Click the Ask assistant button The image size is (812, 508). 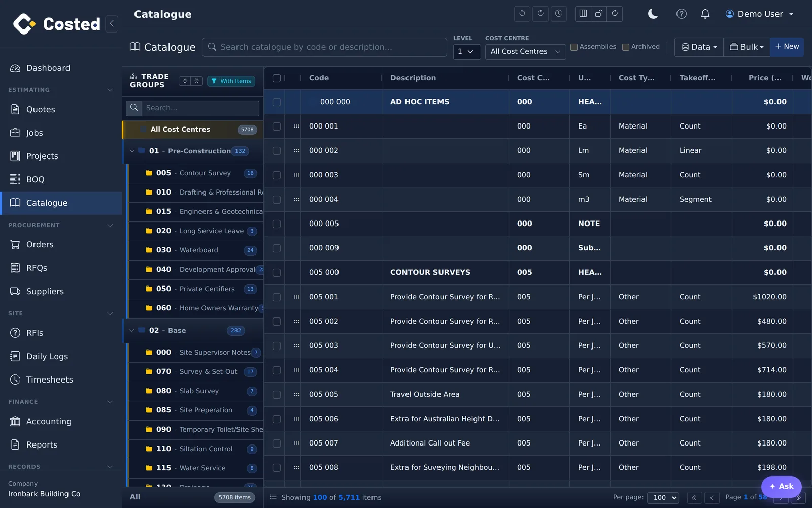pyautogui.click(x=782, y=486)
